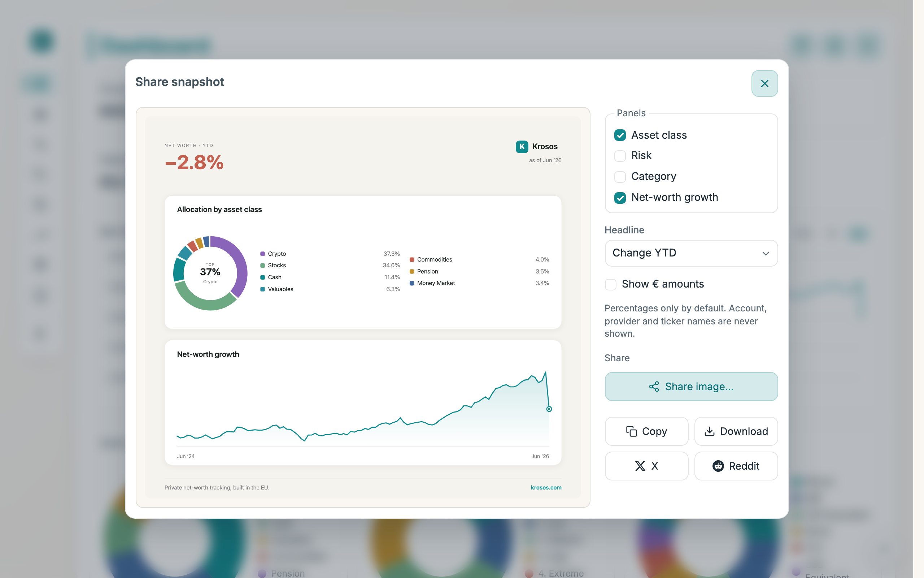
Task: Click the "Valuables" legend label text
Action: click(281, 289)
